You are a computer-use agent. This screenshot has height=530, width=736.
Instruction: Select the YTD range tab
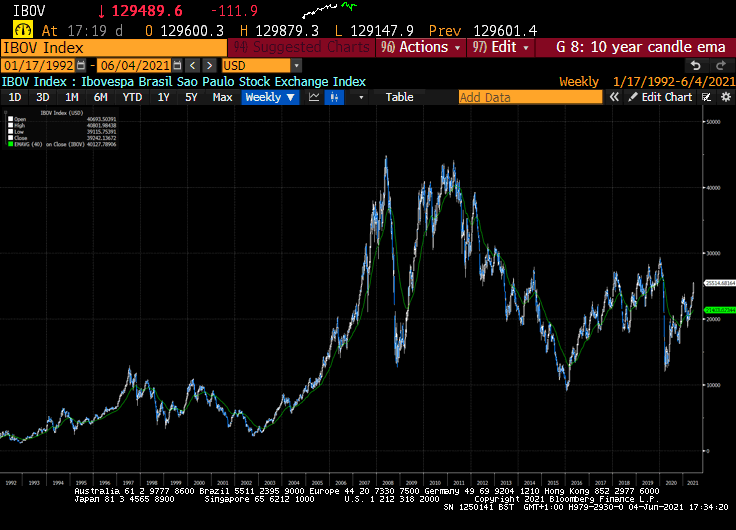coord(132,97)
